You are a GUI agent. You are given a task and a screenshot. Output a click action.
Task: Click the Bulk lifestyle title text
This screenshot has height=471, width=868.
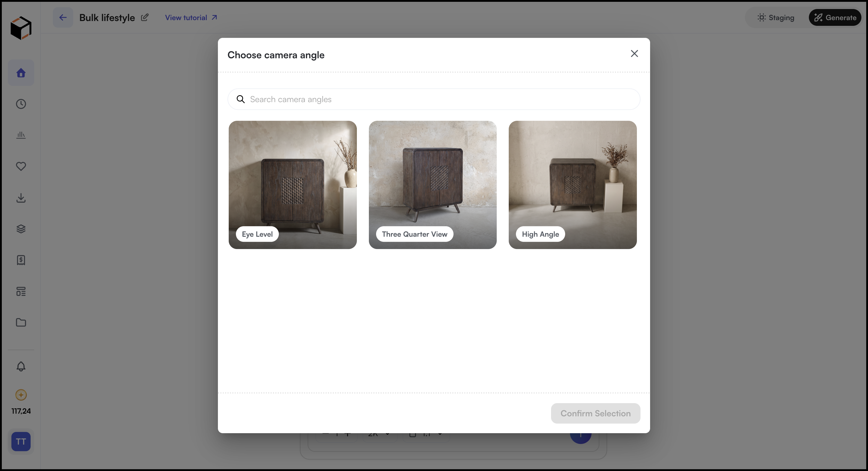[107, 17]
